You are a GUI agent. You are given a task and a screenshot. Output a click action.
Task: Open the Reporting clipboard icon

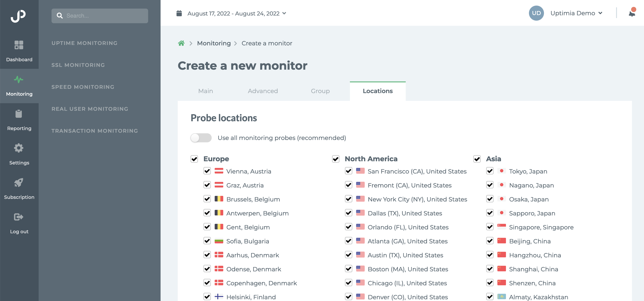coord(19,114)
